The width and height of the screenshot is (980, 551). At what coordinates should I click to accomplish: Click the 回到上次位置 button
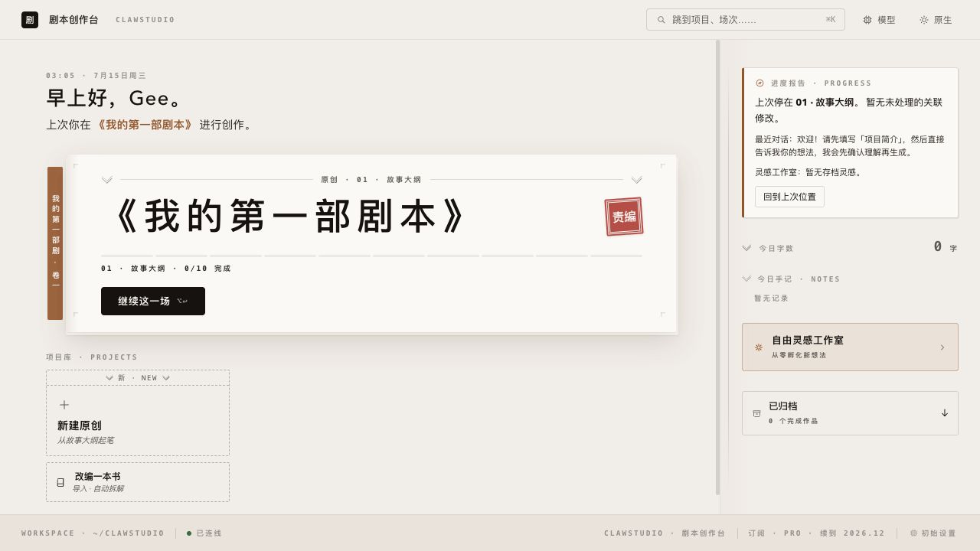(x=789, y=197)
